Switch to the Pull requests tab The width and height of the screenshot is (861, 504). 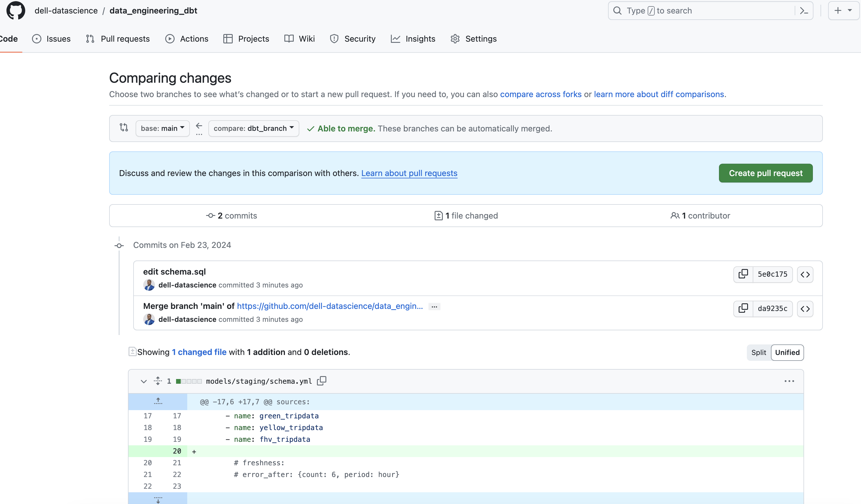pos(118,39)
